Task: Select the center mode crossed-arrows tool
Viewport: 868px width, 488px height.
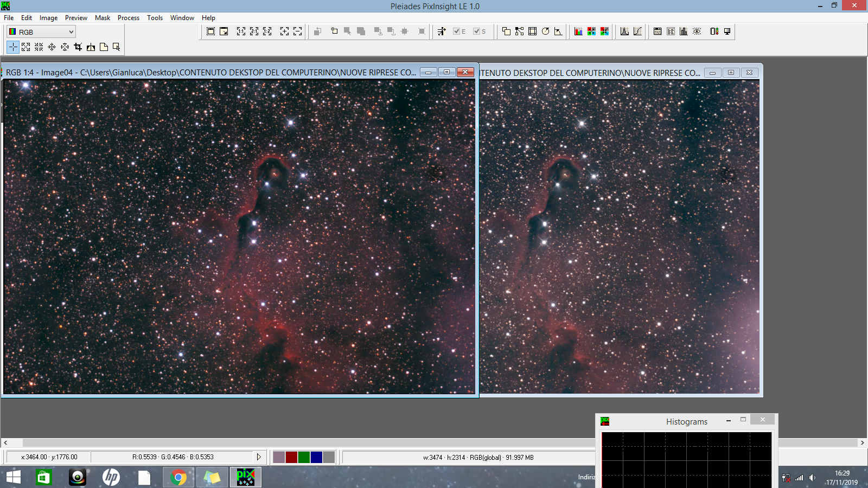Action: click(65, 47)
